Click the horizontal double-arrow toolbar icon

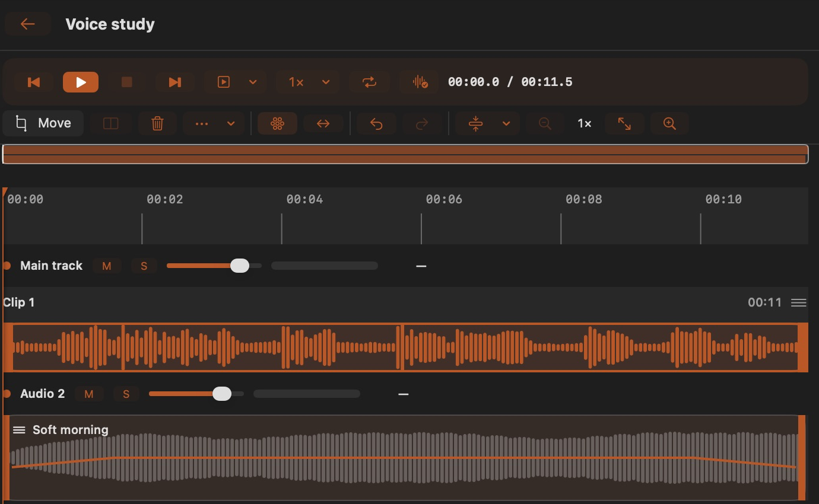pyautogui.click(x=323, y=123)
